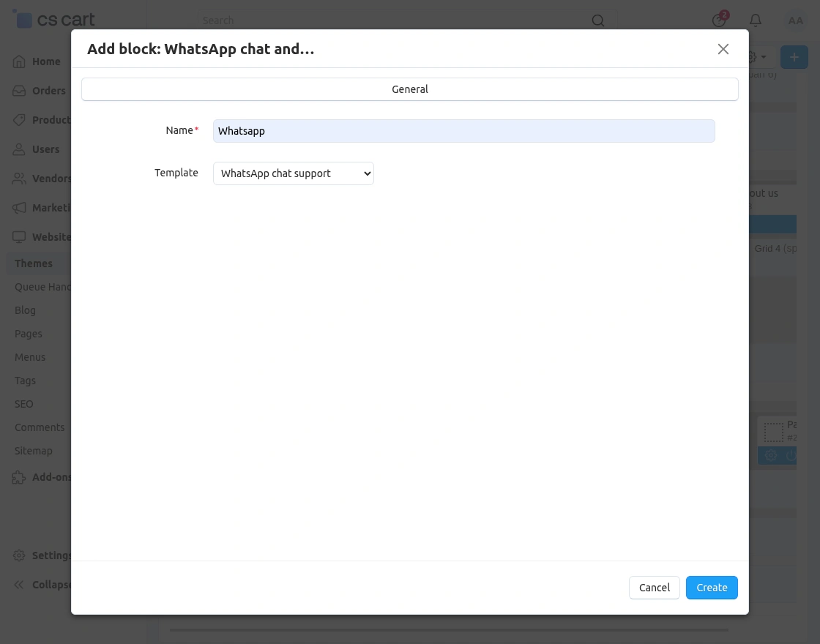Open the AA user account menu
The image size is (820, 644).
click(795, 20)
